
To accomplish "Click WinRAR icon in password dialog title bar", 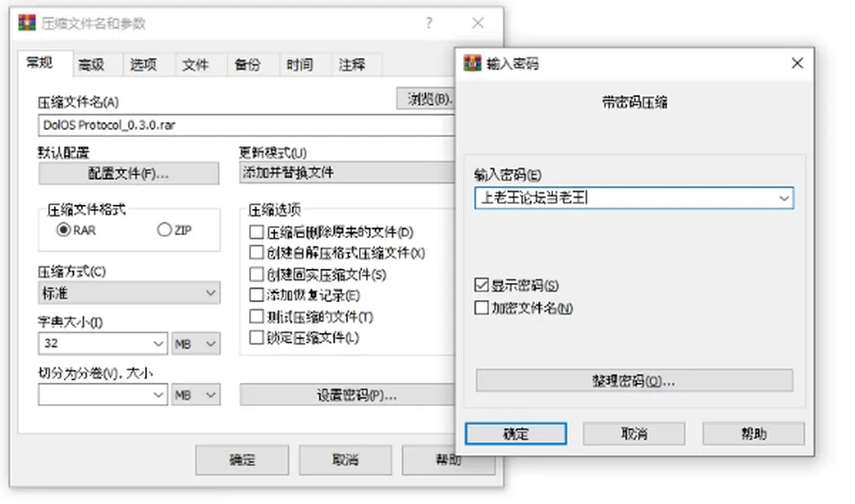I will 472,63.
